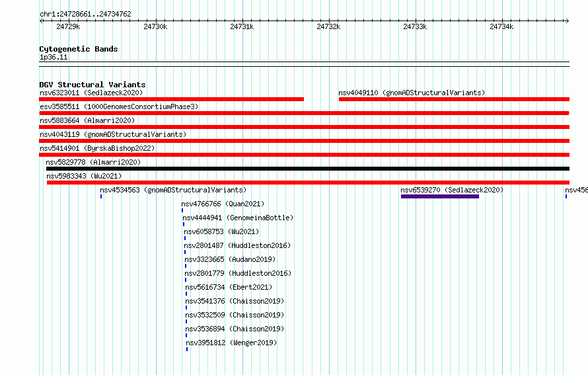This screenshot has height=375, width=588.
Task: Click the Cytogenetic Bands track title
Action: coord(79,49)
